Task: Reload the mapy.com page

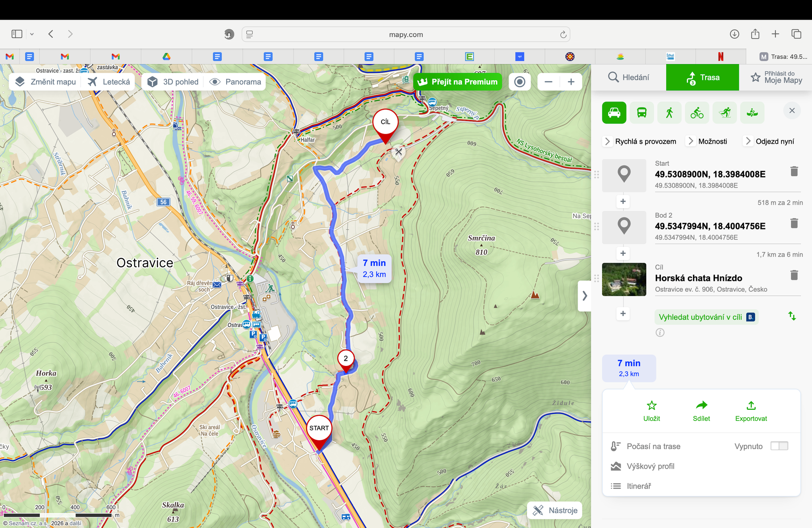Action: coord(563,35)
